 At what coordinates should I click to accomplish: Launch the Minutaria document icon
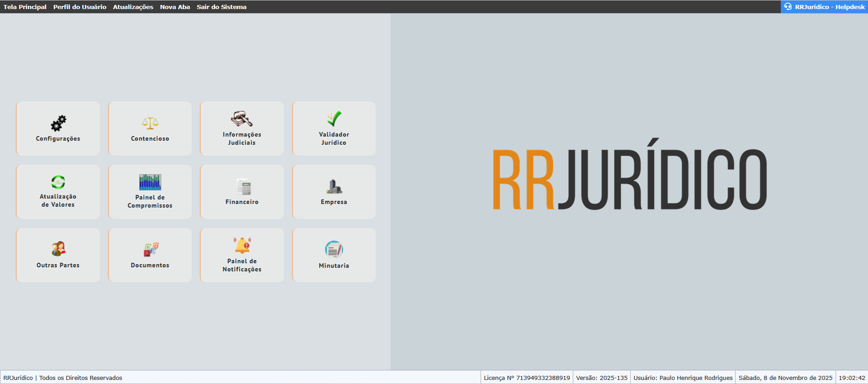[x=334, y=249]
